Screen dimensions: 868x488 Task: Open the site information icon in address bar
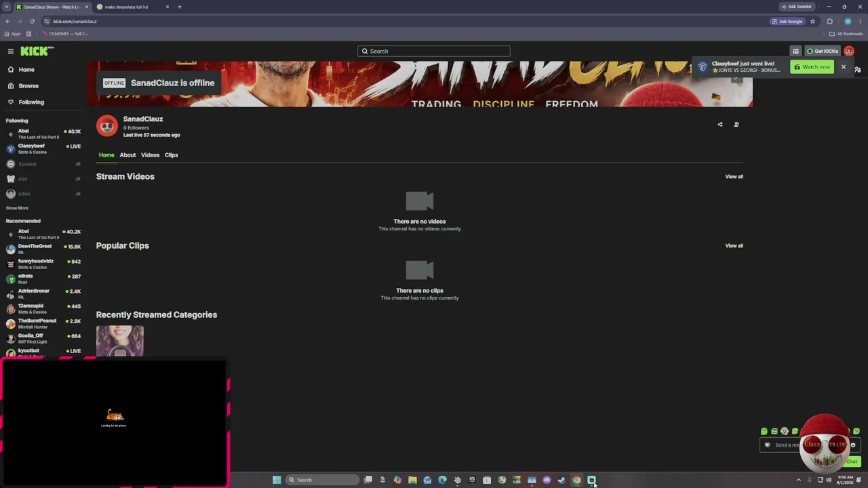click(47, 21)
